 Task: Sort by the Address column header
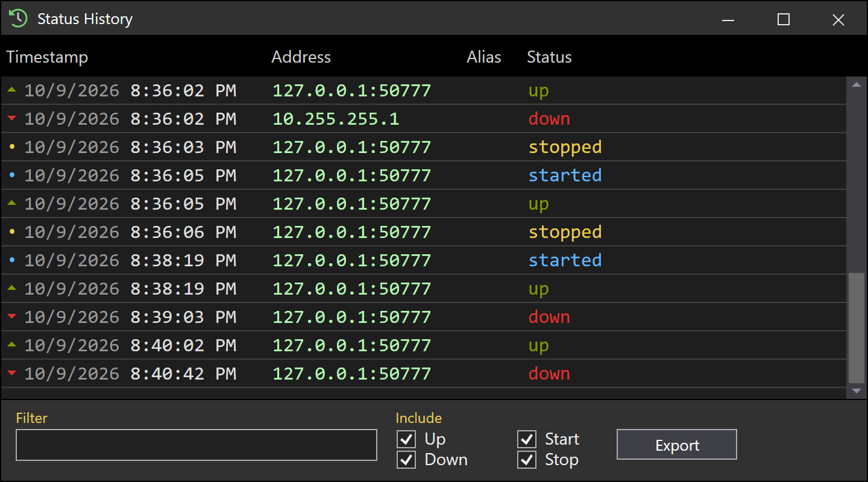(301, 57)
